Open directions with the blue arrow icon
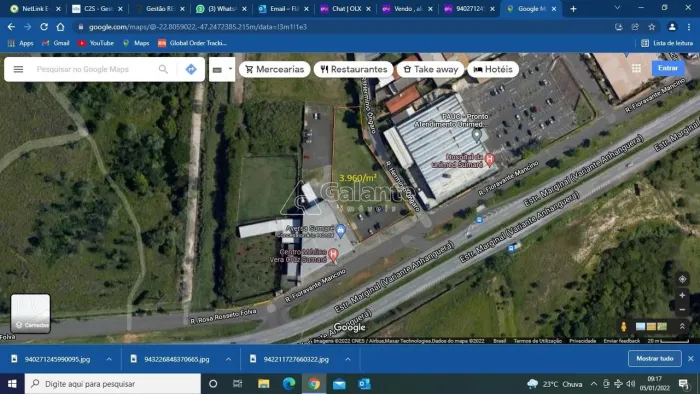Viewport: 700px width, 394px height. click(191, 69)
